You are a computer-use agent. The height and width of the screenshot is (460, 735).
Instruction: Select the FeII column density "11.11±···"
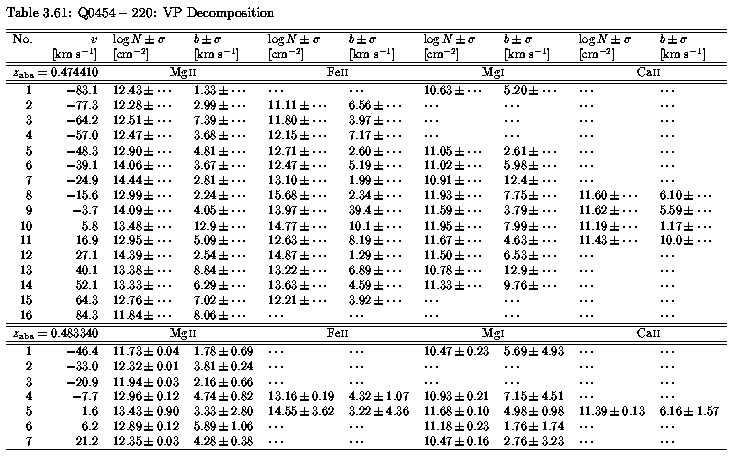pos(297,105)
